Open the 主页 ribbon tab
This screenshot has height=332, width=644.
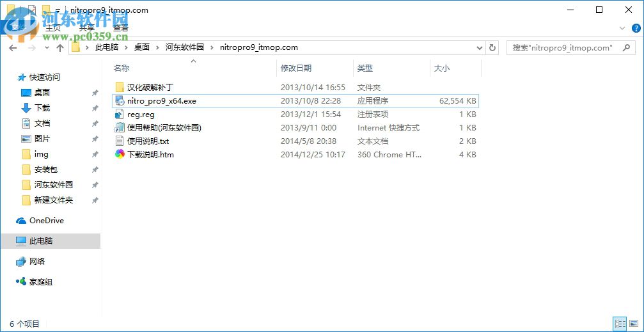(x=52, y=28)
